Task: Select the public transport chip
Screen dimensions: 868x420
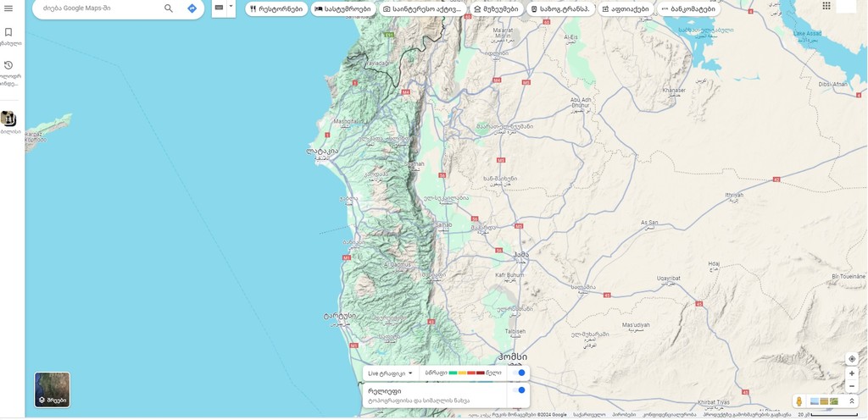Action: pos(561,8)
